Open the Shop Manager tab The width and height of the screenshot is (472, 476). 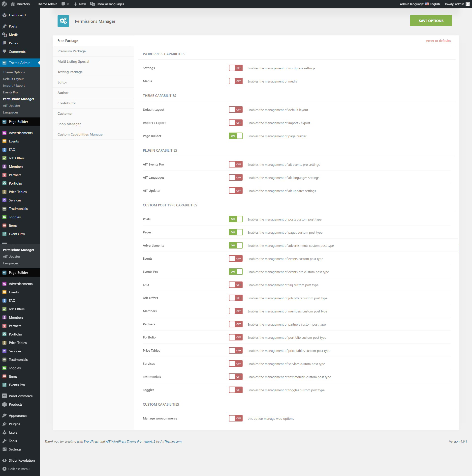click(x=93, y=124)
